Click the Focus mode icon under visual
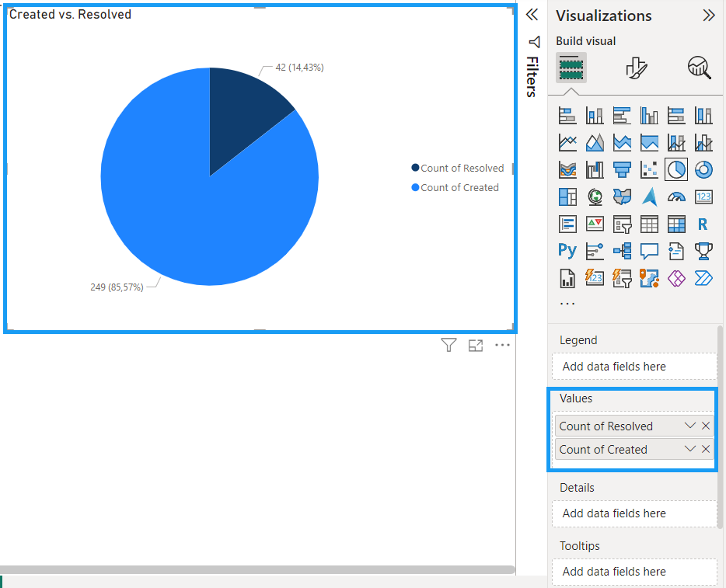Viewport: 726px width, 588px height. (x=476, y=346)
